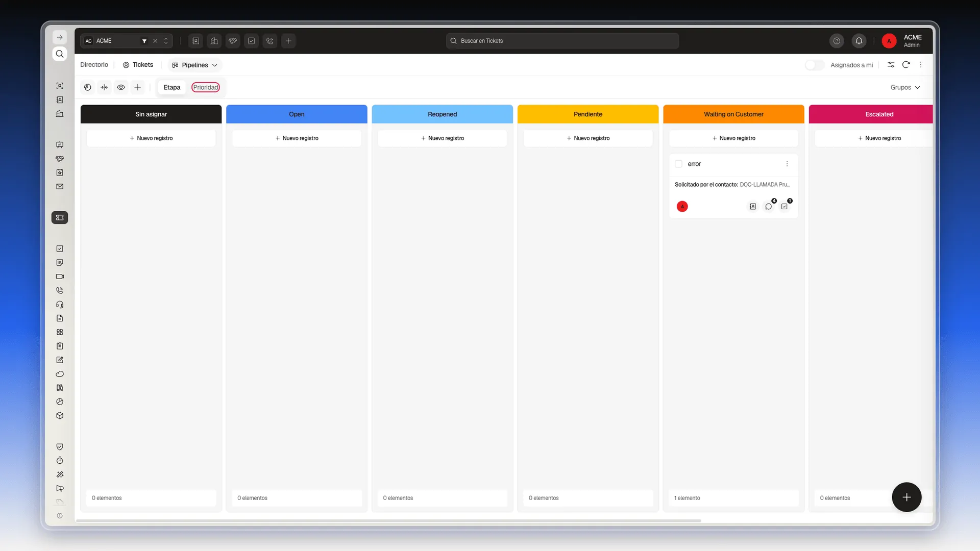This screenshot has width=980, height=551.
Task: Open the mail envelope icon in sidebar
Action: [x=60, y=187]
